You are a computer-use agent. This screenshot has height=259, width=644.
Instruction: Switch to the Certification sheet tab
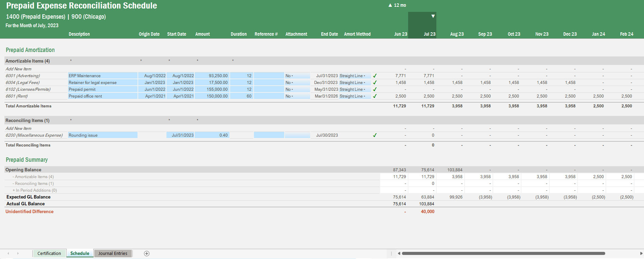click(49, 254)
